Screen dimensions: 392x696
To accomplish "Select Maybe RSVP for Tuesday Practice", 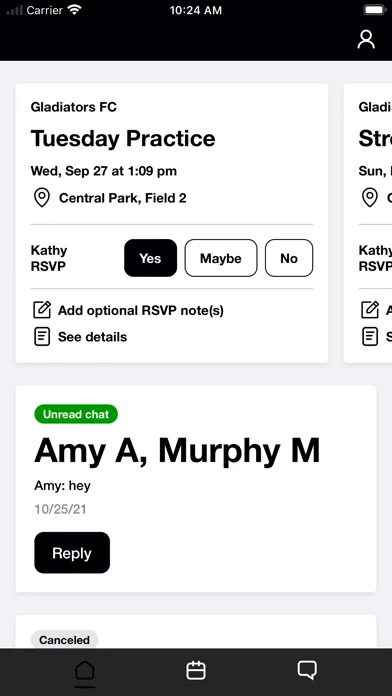I will point(221,258).
